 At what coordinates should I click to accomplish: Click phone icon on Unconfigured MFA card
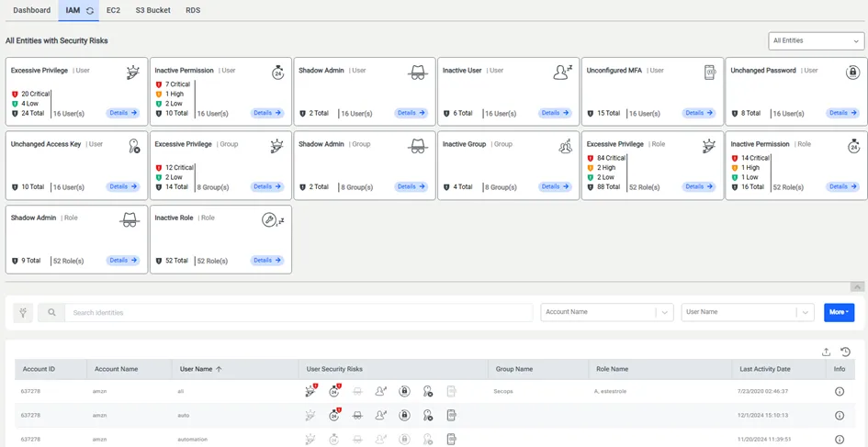point(710,73)
